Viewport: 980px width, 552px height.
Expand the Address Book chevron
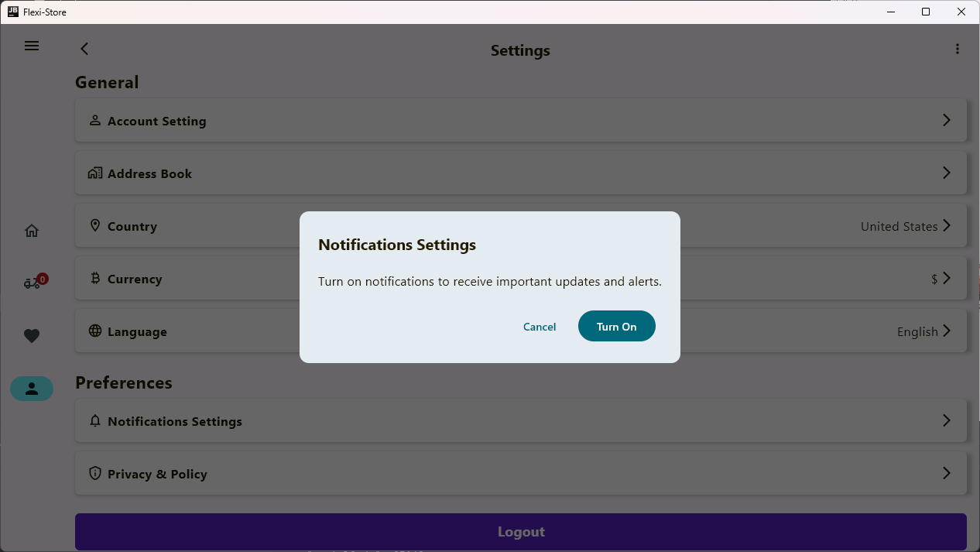click(x=946, y=173)
